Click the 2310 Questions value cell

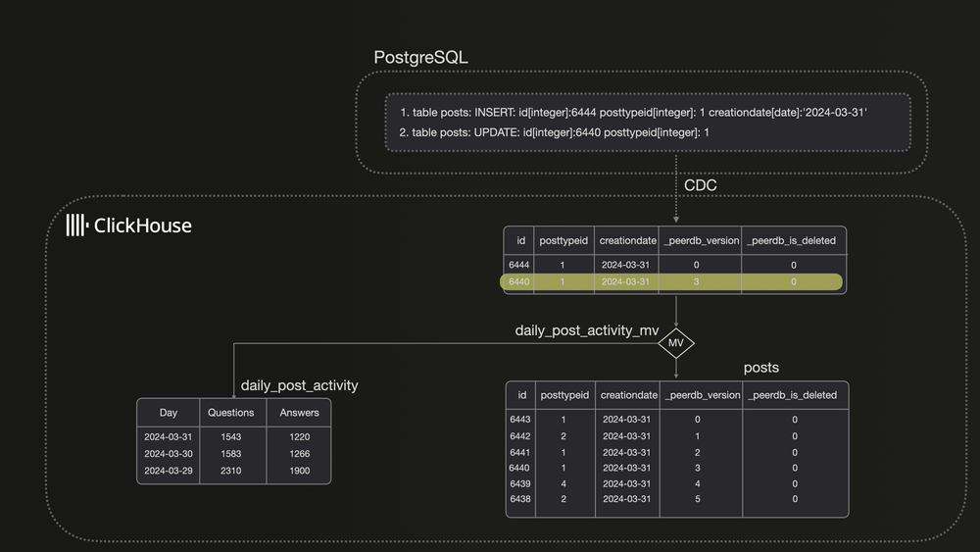click(231, 471)
